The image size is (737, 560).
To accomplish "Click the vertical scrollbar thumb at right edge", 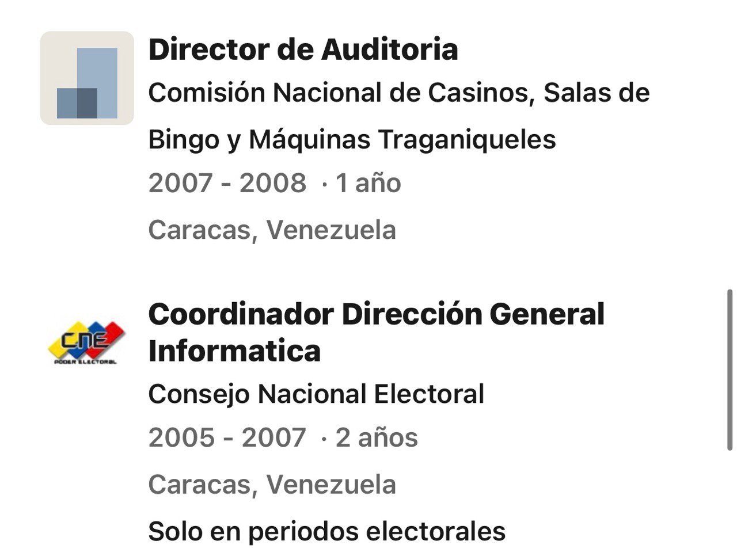I will tap(730, 370).
